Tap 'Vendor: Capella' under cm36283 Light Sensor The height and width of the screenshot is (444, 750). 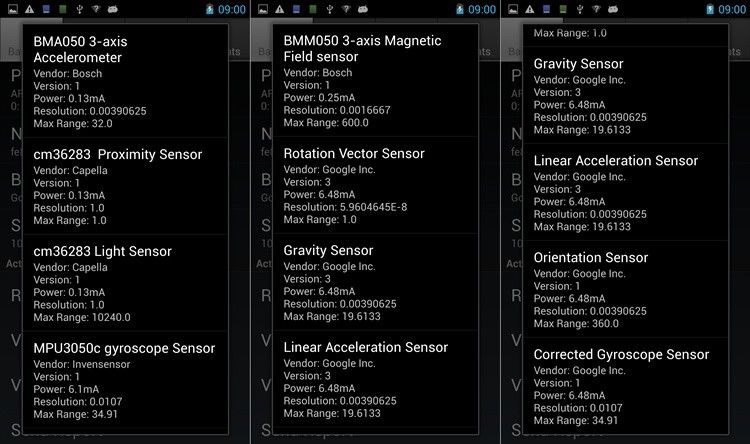click(70, 267)
